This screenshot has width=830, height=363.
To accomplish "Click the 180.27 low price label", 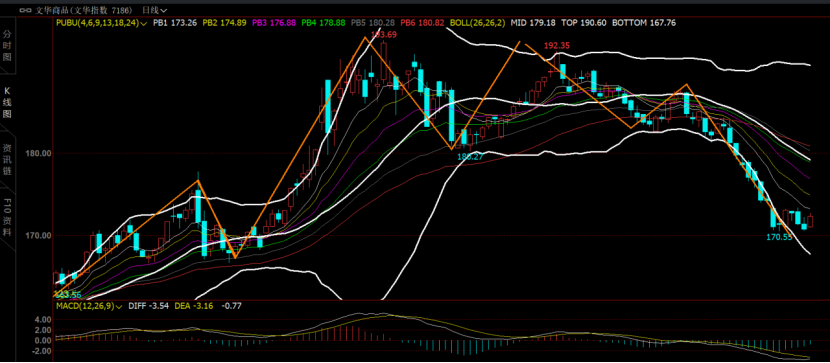I will (470, 157).
